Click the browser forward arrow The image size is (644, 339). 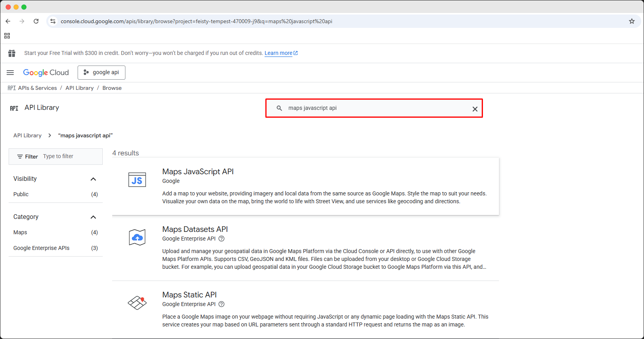[x=22, y=21]
